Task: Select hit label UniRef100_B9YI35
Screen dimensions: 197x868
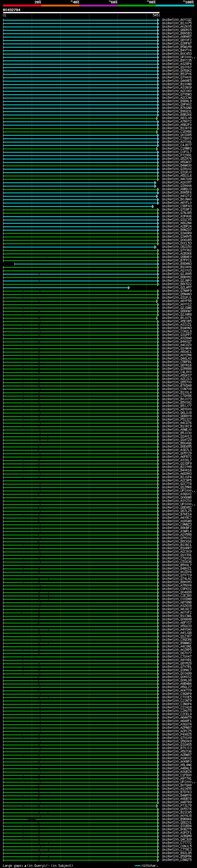Action: pyautogui.click(x=177, y=61)
